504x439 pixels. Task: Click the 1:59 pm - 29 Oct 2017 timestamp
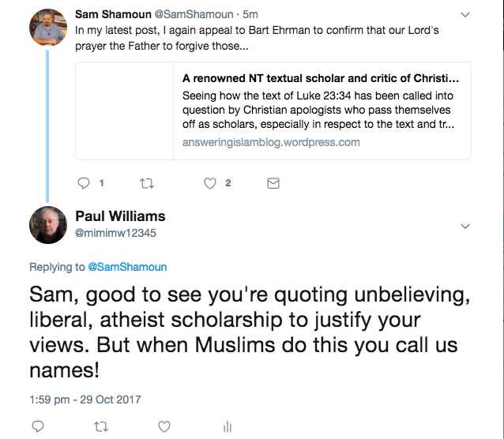[x=76, y=398]
